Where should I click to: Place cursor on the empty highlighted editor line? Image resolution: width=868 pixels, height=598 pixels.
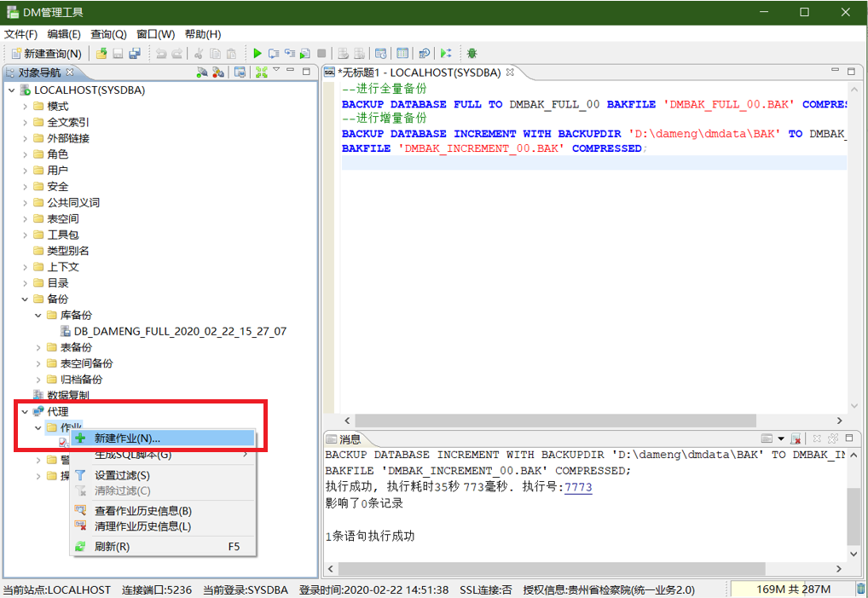pyautogui.click(x=594, y=163)
